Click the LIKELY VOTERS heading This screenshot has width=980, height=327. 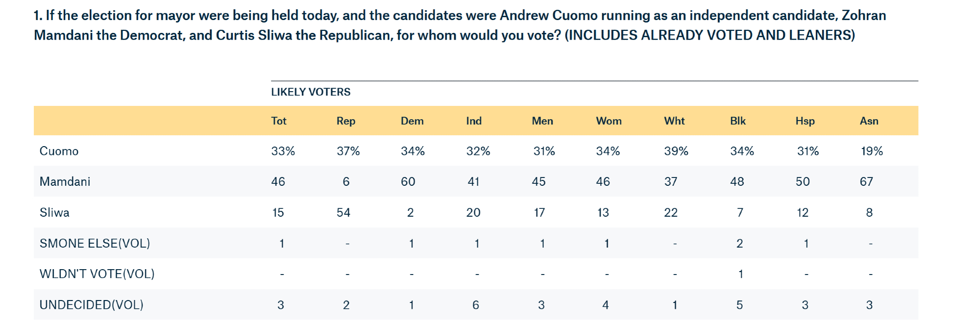pyautogui.click(x=311, y=92)
